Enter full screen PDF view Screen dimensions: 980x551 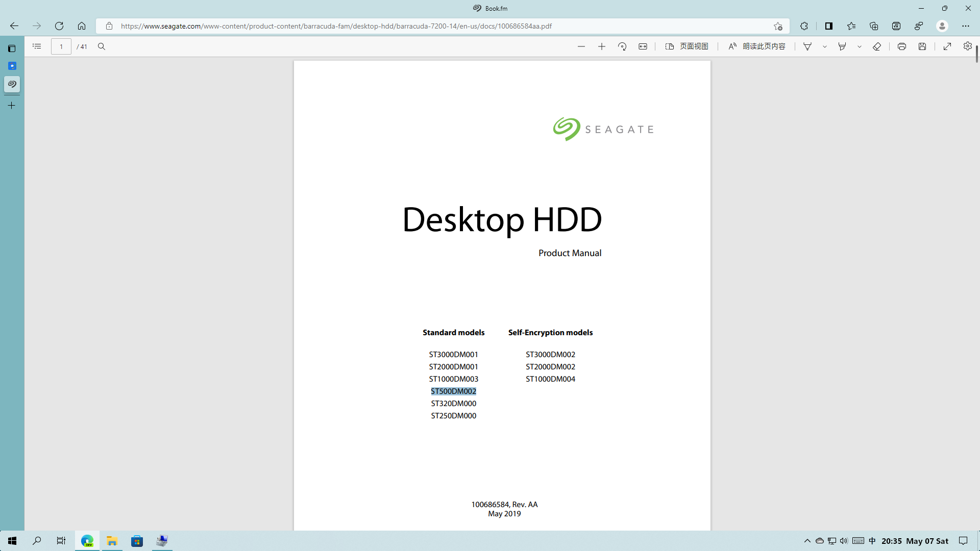pyautogui.click(x=947, y=46)
